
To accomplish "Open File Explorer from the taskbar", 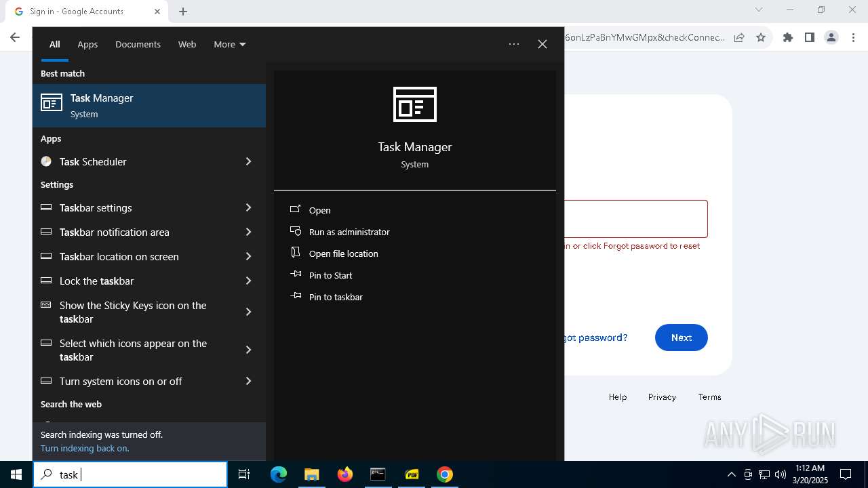I will [311, 474].
